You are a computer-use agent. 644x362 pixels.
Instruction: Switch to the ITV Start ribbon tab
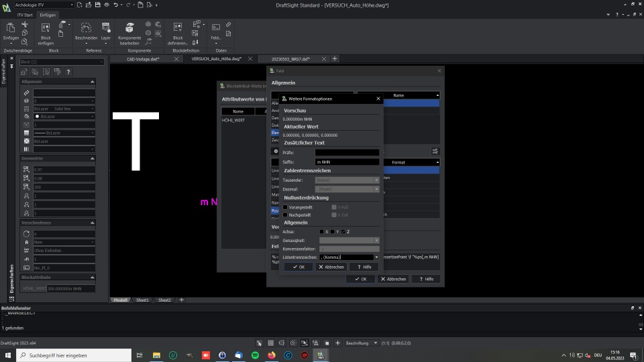click(x=25, y=15)
